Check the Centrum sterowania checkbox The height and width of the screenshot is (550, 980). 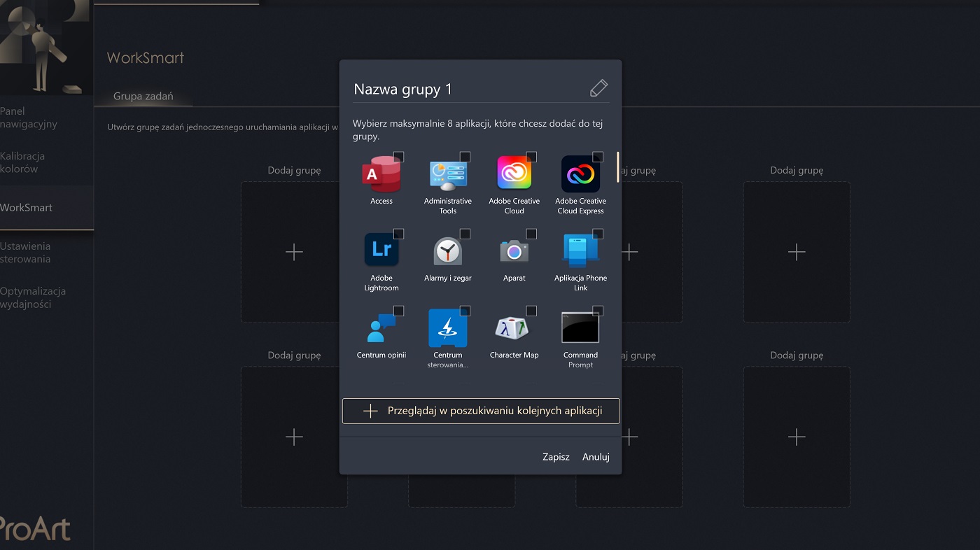coord(465,311)
